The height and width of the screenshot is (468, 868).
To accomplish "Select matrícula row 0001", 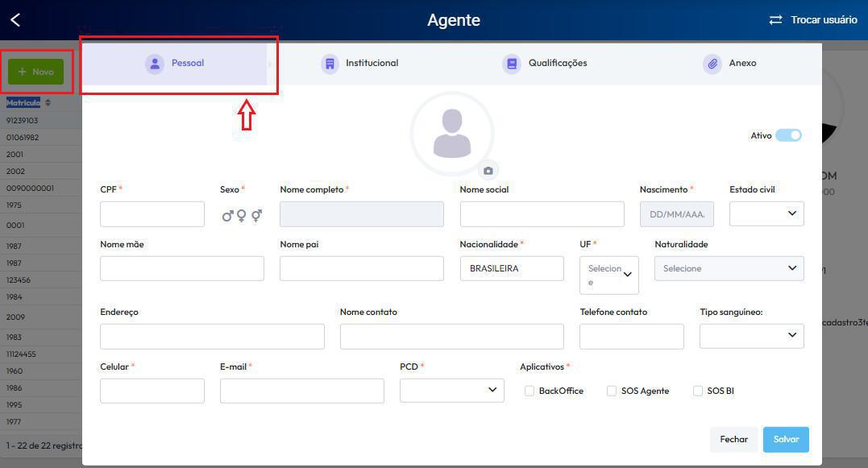I will [x=41, y=226].
